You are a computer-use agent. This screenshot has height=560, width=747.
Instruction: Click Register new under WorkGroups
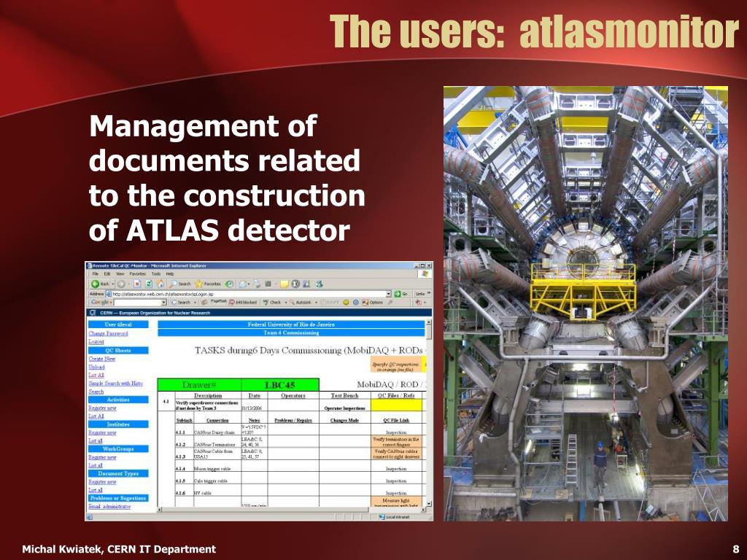[102, 457]
